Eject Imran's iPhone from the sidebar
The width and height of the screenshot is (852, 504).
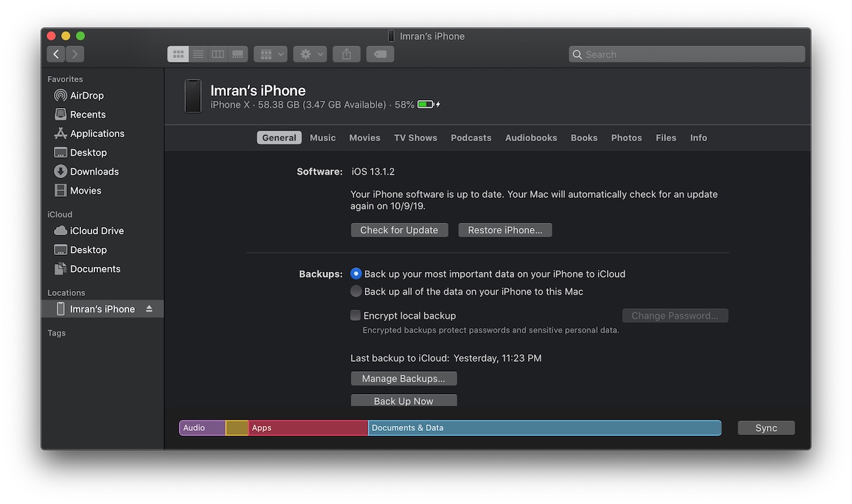point(149,309)
